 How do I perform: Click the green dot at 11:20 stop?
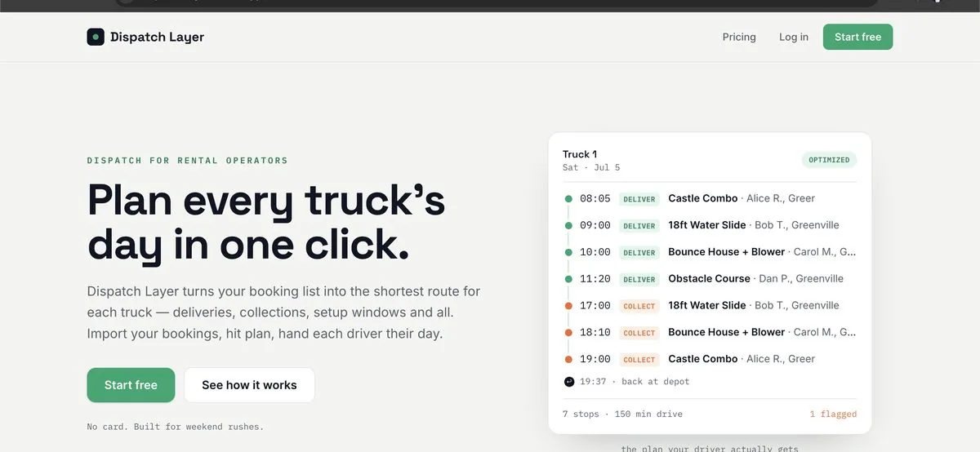[x=568, y=279]
